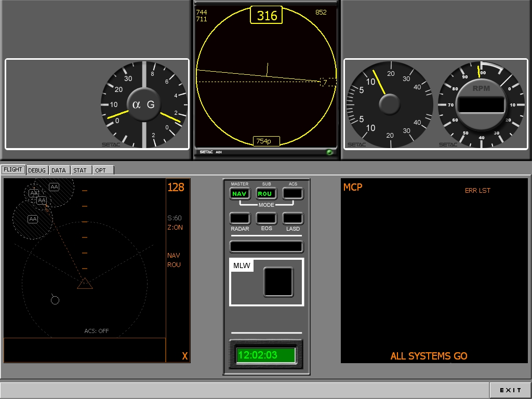This screenshot has height=399, width=532.
Task: Toggle the blank ACS mode button
Action: pyautogui.click(x=293, y=194)
